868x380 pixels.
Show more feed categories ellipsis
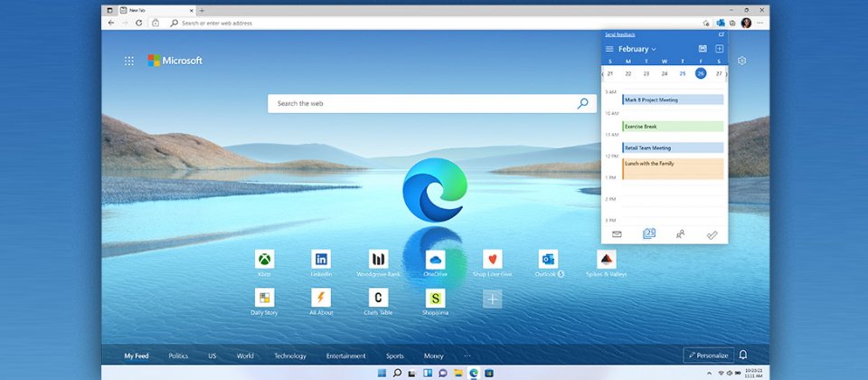(x=467, y=356)
